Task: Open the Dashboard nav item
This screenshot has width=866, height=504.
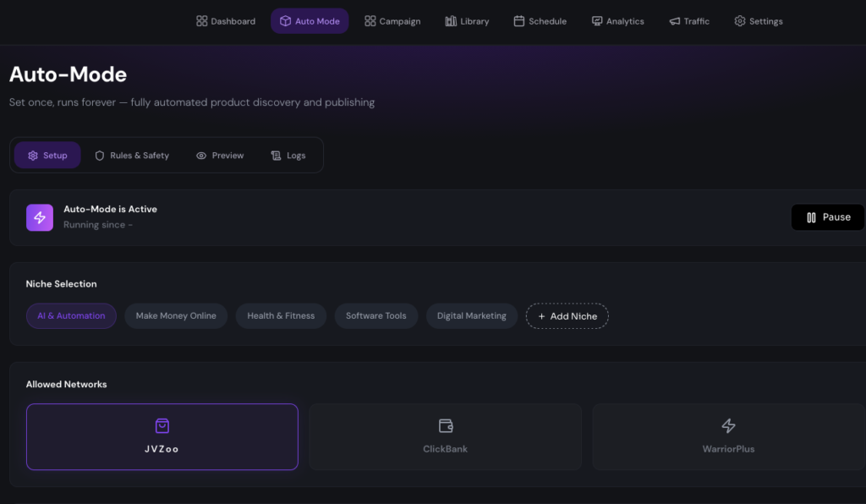Action: click(x=226, y=21)
